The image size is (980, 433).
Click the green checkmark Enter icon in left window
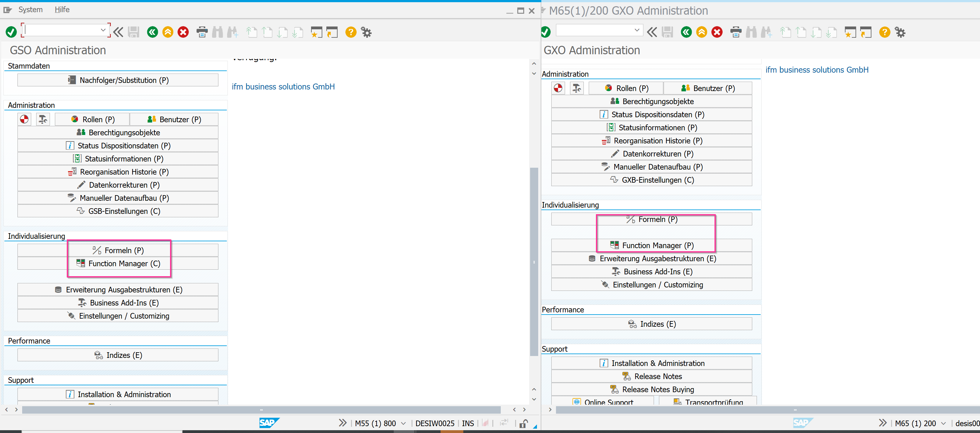coord(11,32)
